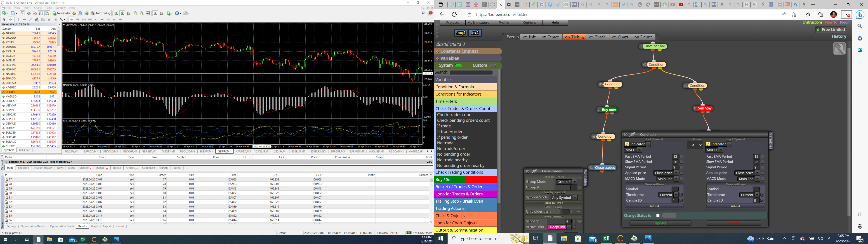
Task: Open the DeepPink Arrow color dropdown
Action: pyautogui.click(x=560, y=227)
